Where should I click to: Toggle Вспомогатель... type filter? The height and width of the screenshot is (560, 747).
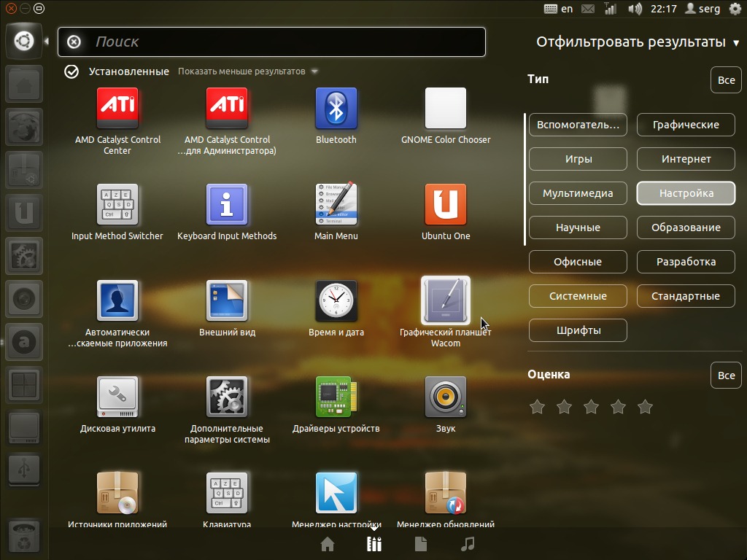click(x=578, y=125)
